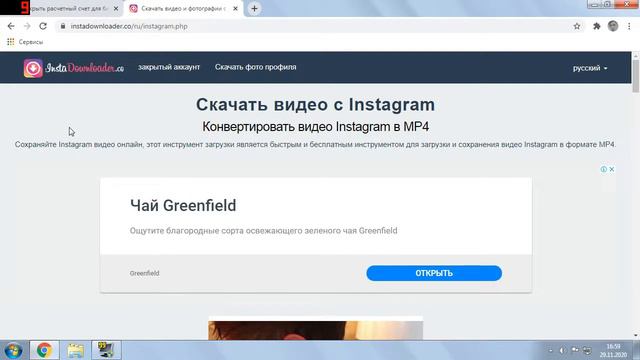Viewport: 640px width, 360px height.
Task: Click the InstaDownloader.co logo
Action: pyautogui.click(x=74, y=68)
